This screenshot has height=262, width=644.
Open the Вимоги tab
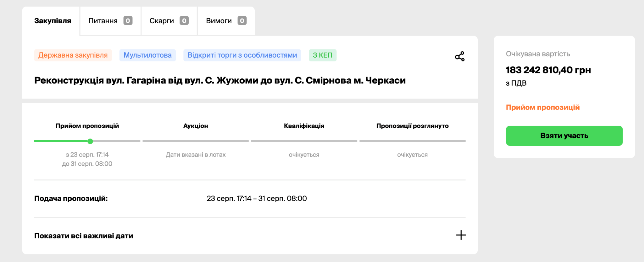tap(226, 21)
